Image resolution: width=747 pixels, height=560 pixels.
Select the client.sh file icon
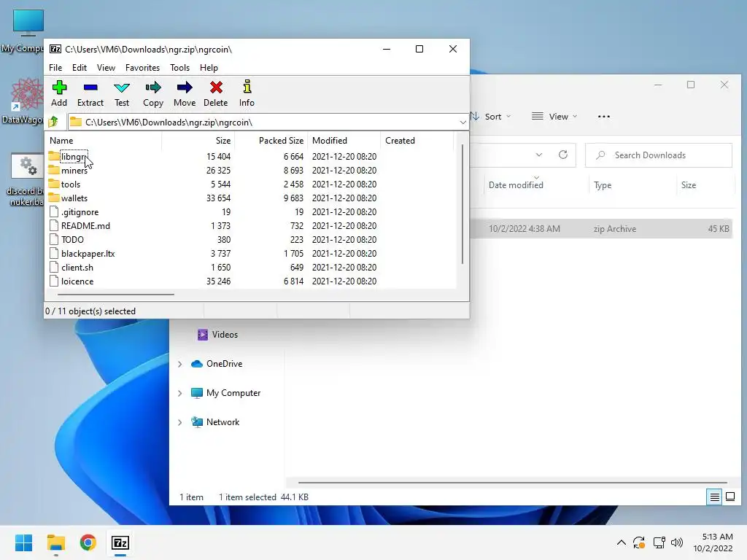point(54,267)
